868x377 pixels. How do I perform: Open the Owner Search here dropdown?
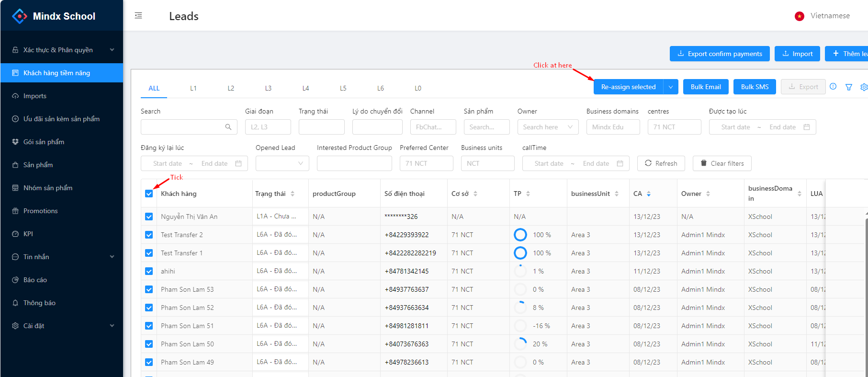(548, 127)
